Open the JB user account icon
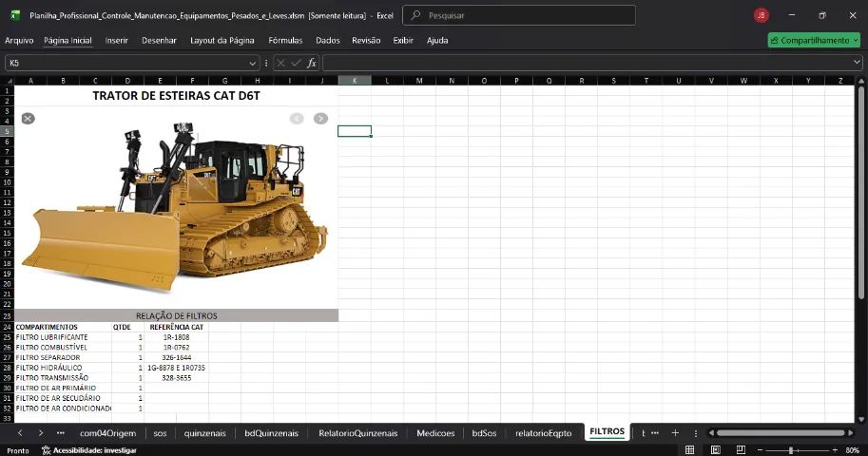The image size is (868, 456). pyautogui.click(x=761, y=15)
